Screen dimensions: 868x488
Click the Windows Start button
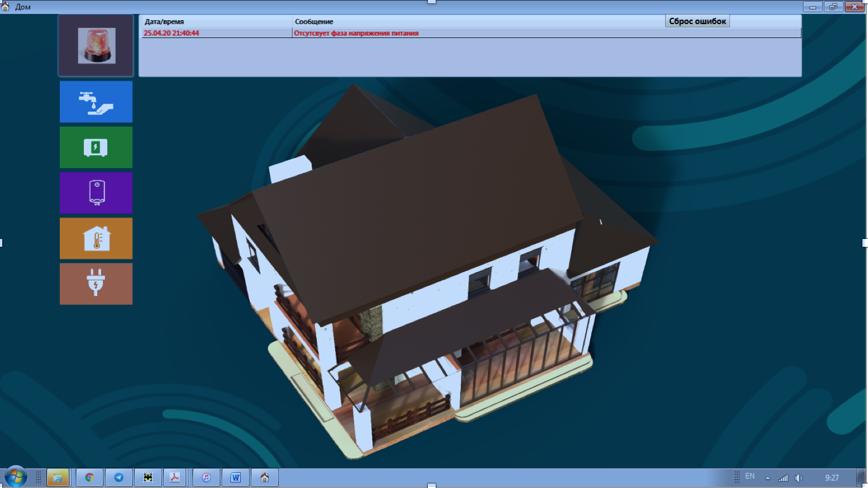coord(16,477)
